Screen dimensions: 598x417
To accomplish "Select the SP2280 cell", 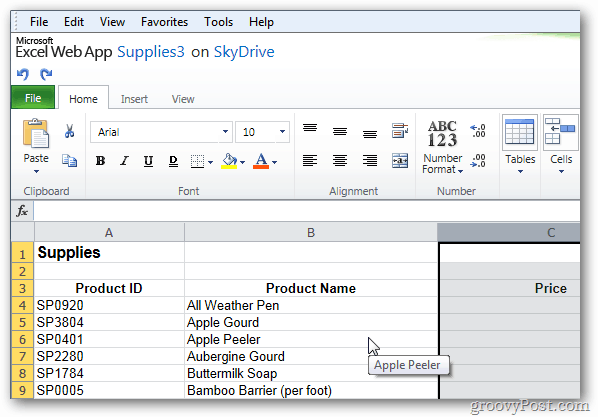I will coord(109,356).
